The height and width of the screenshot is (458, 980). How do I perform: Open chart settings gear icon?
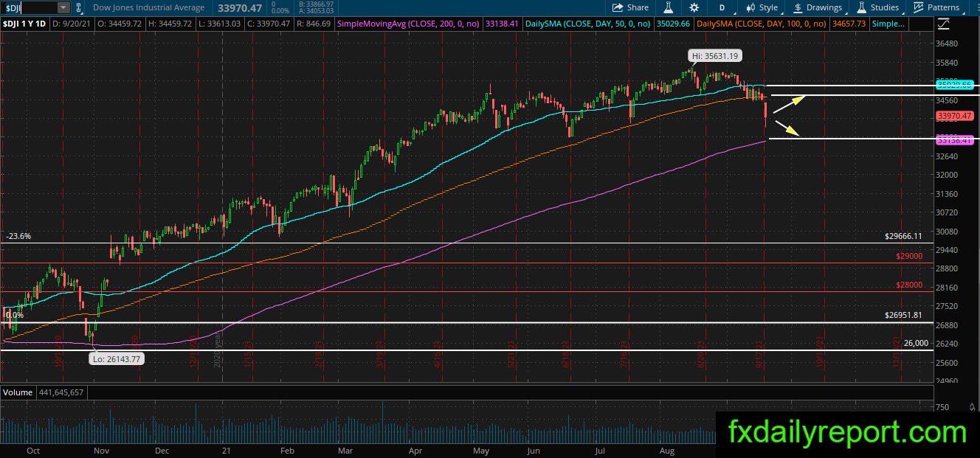pos(694,7)
